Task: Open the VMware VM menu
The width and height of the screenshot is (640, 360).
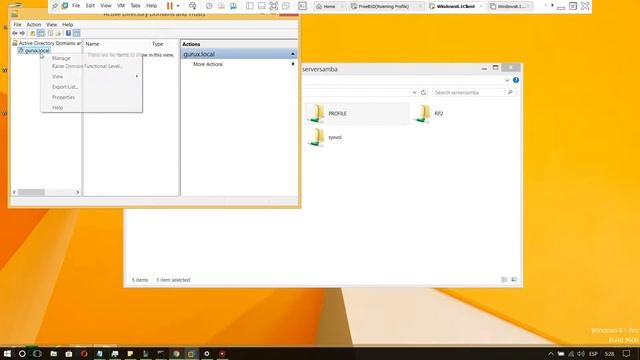Action: pos(121,6)
